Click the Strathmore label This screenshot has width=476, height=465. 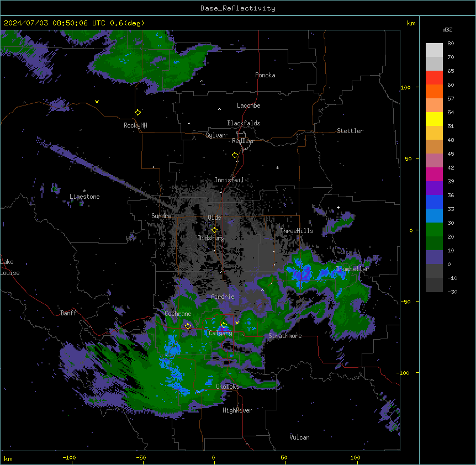tap(285, 336)
